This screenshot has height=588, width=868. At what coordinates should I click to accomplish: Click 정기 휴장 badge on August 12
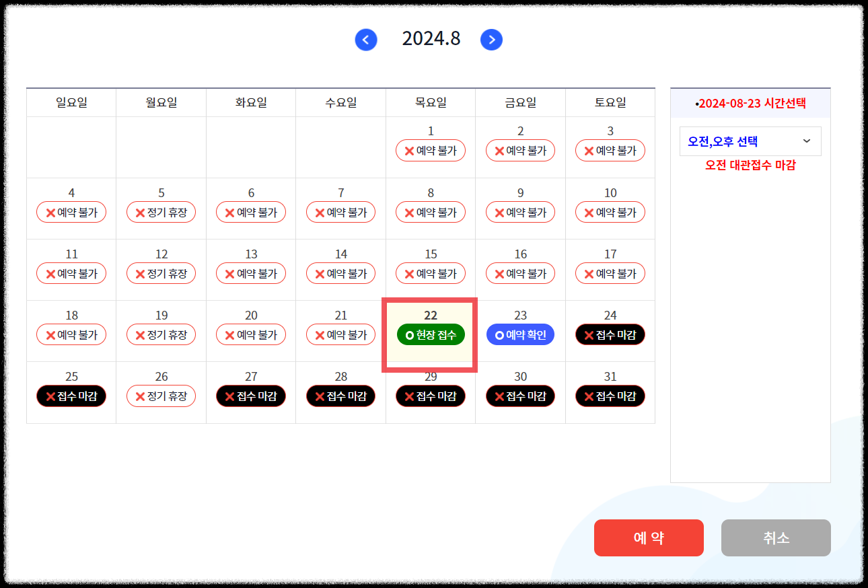(161, 273)
